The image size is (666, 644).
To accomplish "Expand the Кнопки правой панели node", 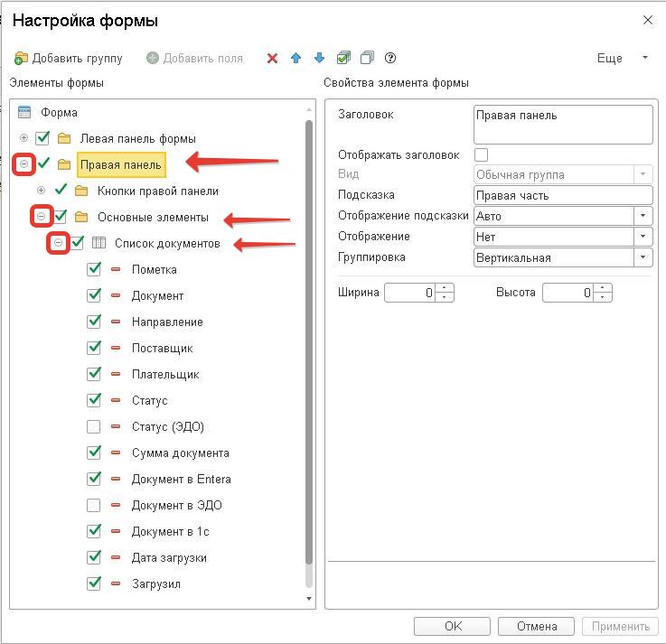I will 42,191.
